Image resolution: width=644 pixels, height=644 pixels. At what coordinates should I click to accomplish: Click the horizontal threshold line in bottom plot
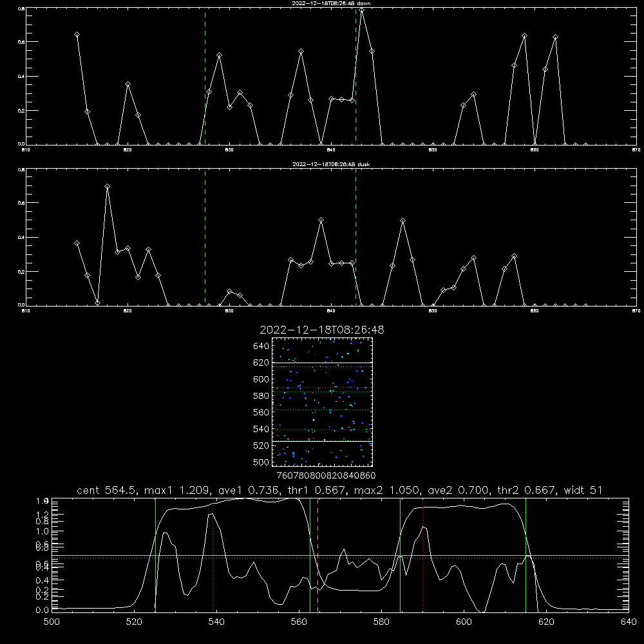click(x=340, y=556)
